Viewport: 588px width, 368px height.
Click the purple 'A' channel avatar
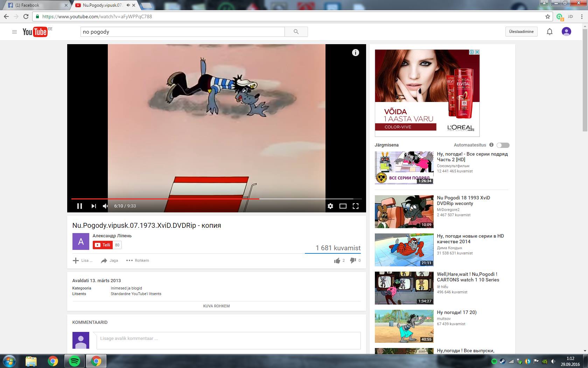81,241
